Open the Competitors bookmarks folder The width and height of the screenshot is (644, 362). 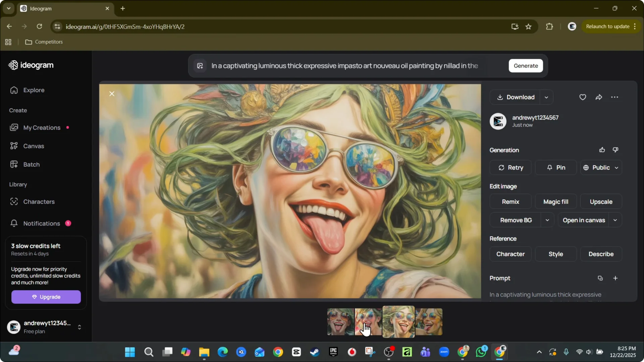point(44,42)
